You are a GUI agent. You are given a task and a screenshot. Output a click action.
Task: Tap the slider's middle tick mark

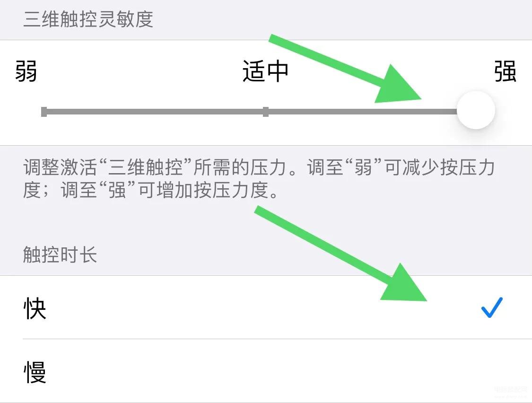(266, 112)
